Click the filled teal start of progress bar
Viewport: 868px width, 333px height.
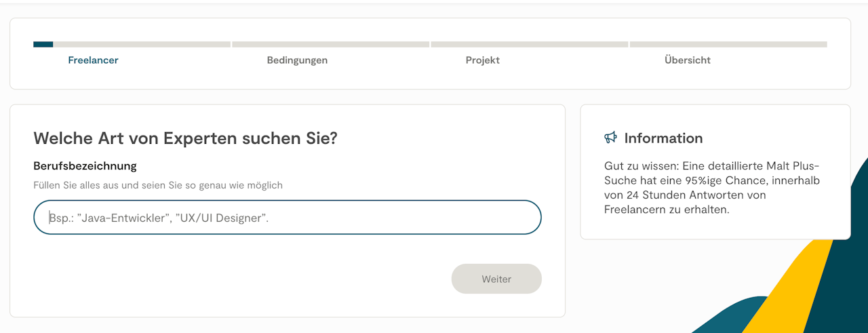click(43, 45)
